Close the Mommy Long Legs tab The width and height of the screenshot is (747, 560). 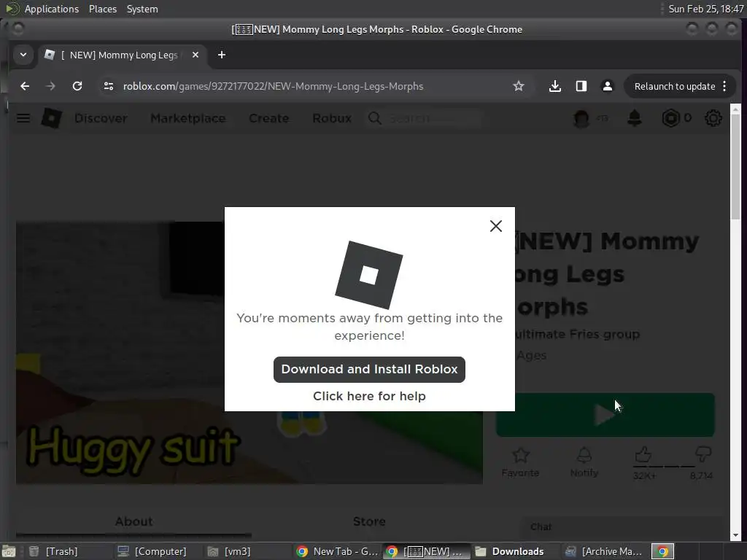[196, 55]
